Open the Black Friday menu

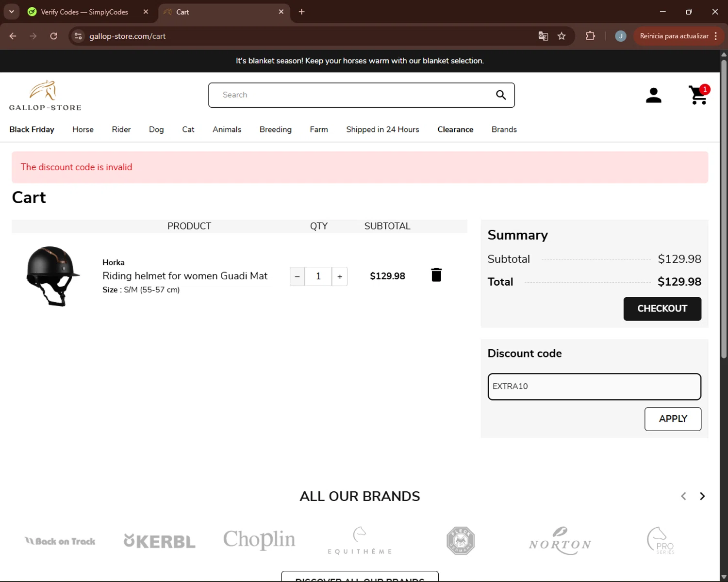tap(32, 129)
